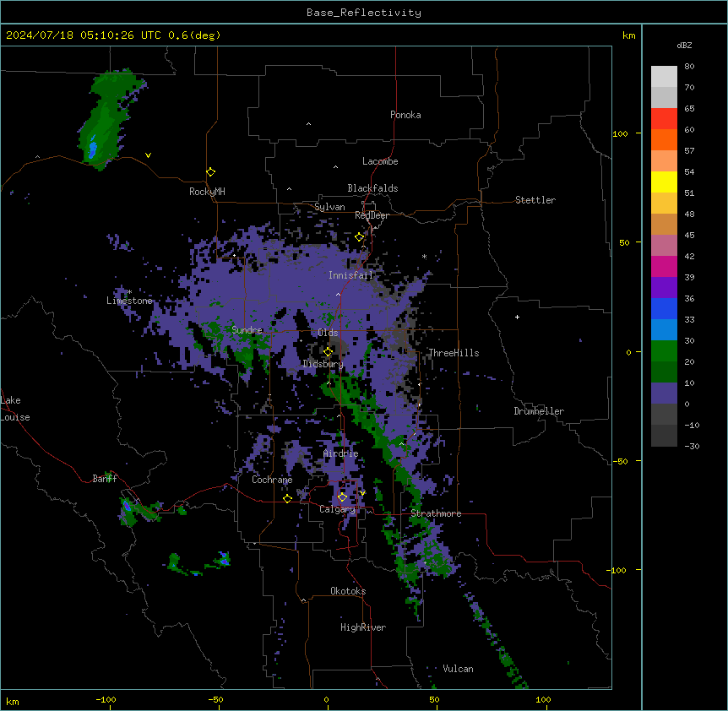Click the Okotoks label
728x711 pixels.
pos(348,591)
